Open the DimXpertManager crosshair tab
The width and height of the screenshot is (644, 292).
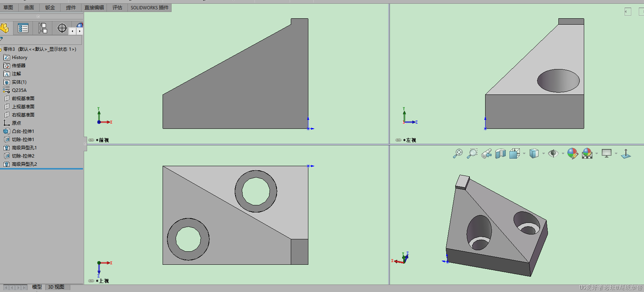coord(62,28)
